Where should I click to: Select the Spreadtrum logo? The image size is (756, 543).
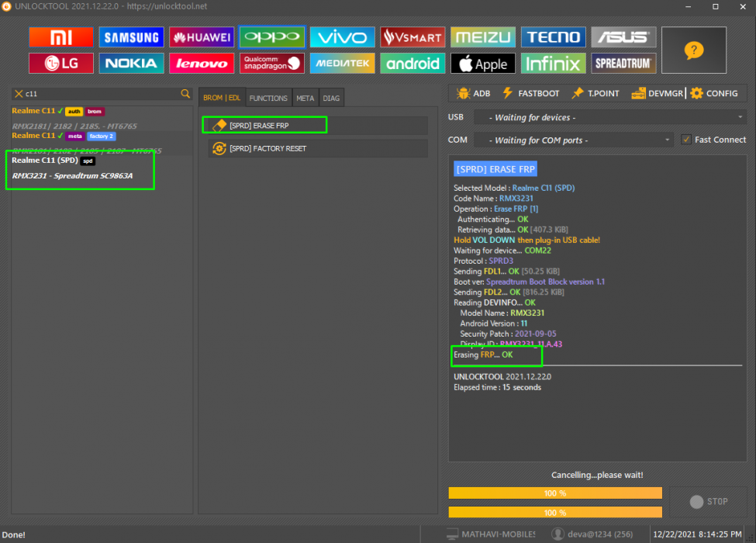[624, 63]
